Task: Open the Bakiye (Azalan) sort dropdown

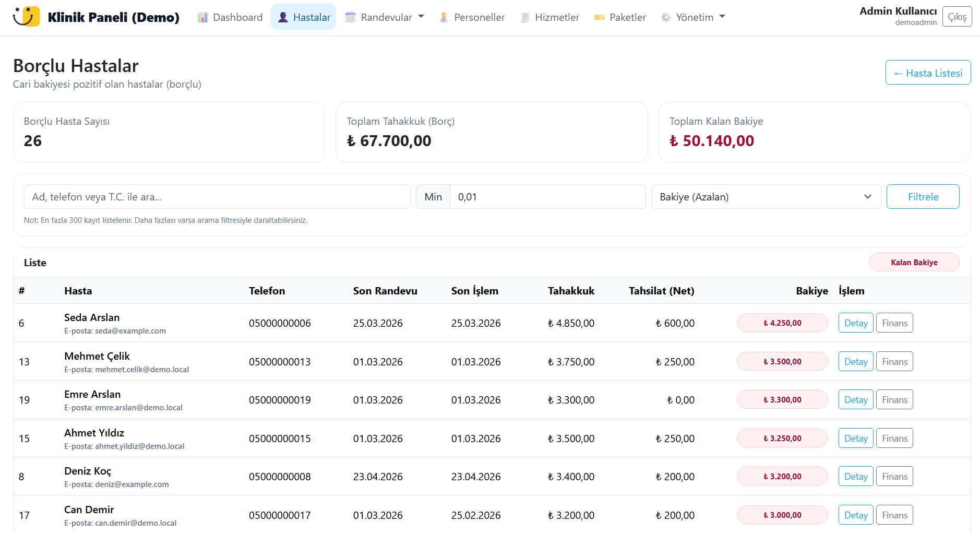Action: click(x=766, y=197)
